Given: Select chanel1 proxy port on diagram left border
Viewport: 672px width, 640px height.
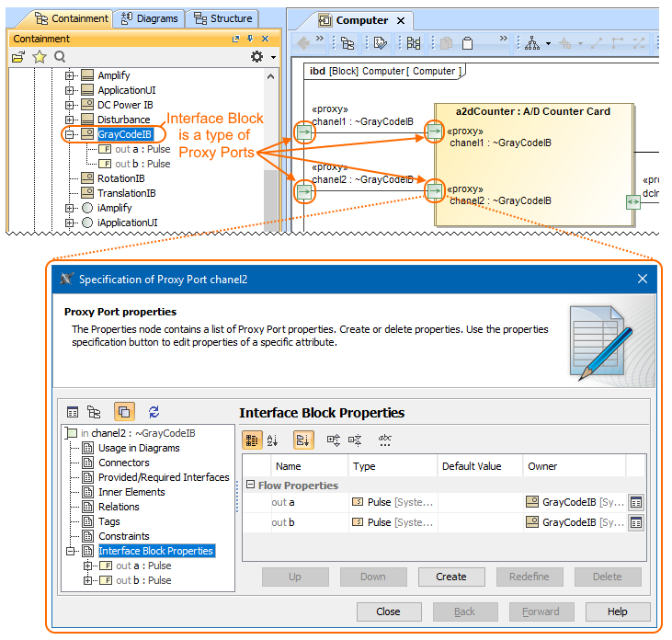Looking at the screenshot, I should click(304, 132).
